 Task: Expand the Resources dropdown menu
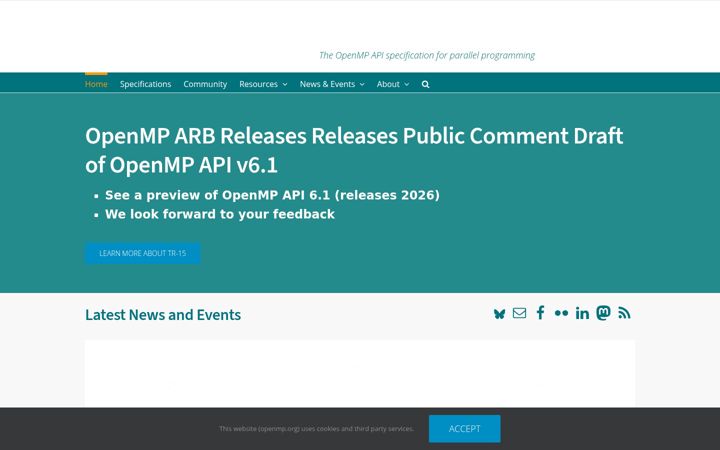tap(263, 84)
